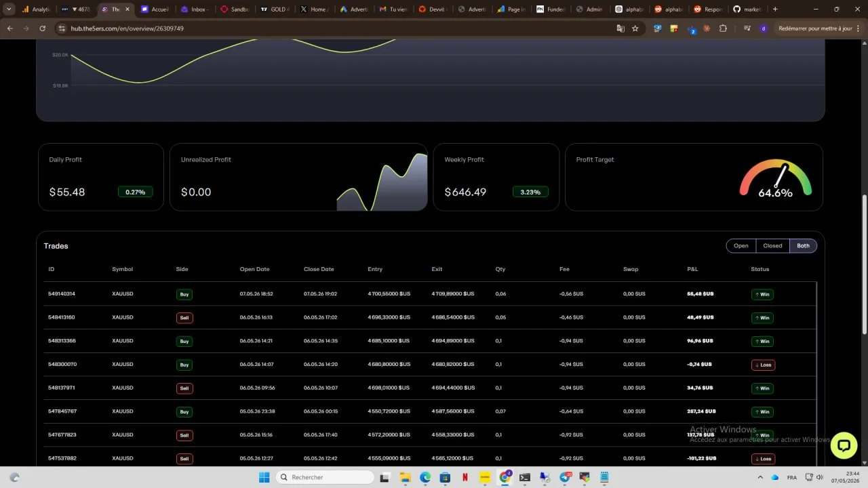This screenshot has height=488, width=868.
Task: Open File Explorer from taskbar
Action: pyautogui.click(x=405, y=477)
